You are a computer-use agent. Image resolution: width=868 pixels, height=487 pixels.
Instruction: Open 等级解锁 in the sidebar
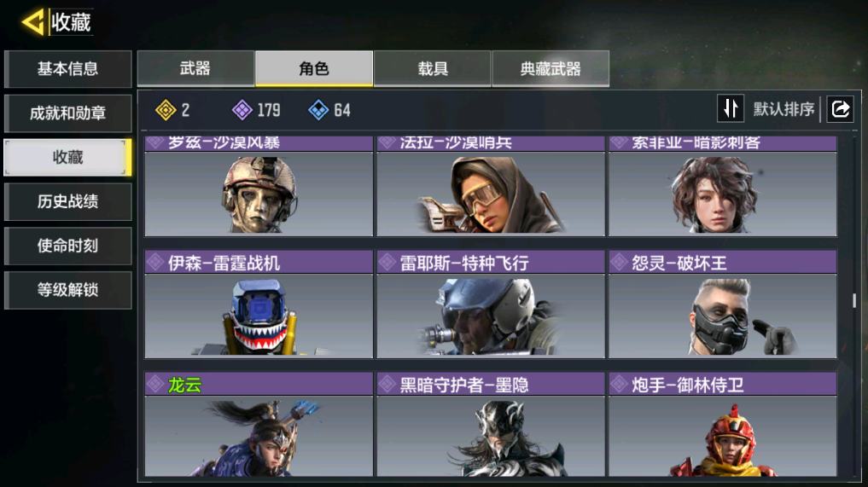(x=67, y=290)
